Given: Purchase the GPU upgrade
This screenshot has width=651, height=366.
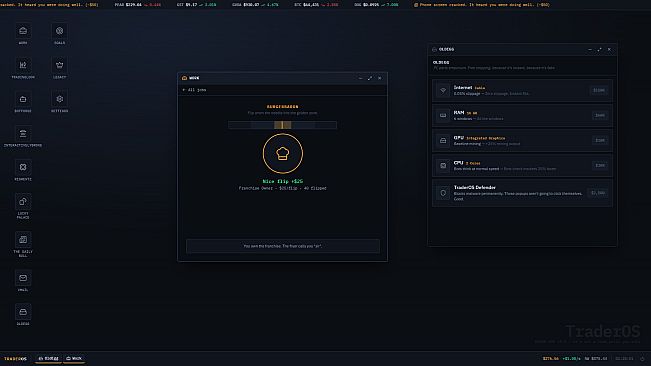Looking at the screenshot, I should coord(600,140).
